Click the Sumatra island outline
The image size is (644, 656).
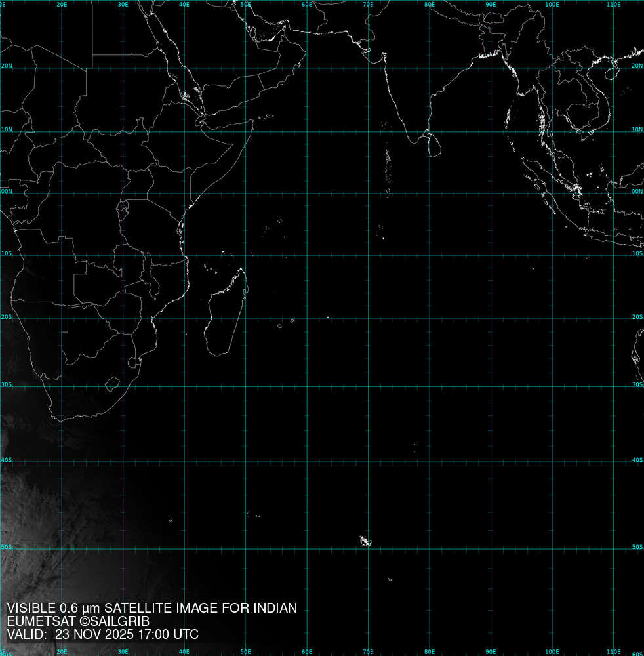[x=554, y=190]
